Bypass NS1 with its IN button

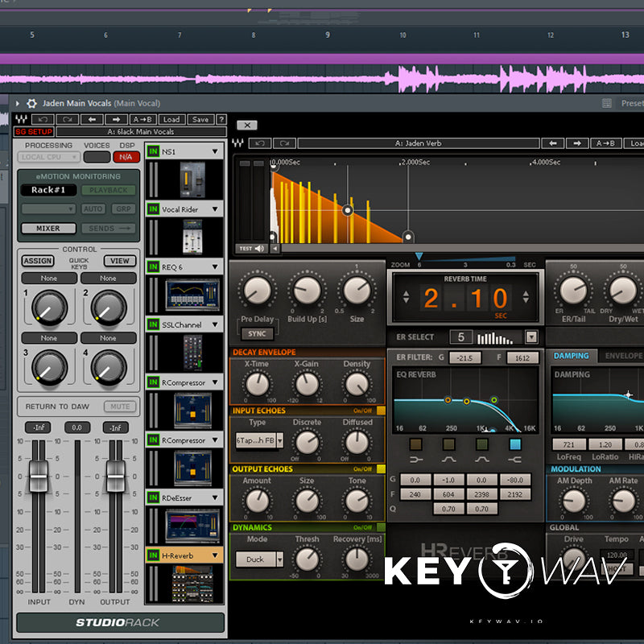pos(153,151)
